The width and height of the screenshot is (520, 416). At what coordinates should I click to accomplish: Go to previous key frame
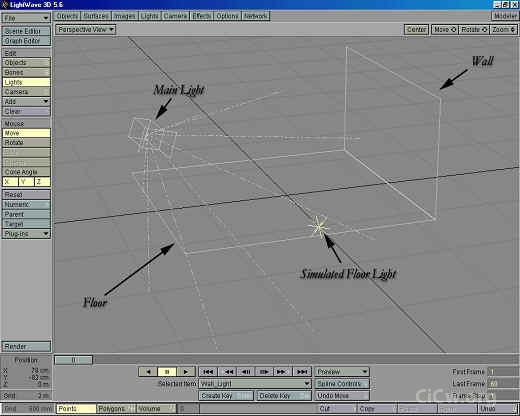click(229, 372)
